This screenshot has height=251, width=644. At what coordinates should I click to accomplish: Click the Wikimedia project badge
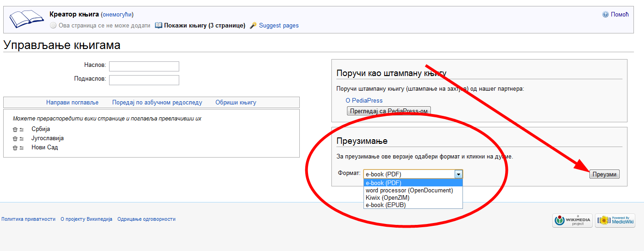click(x=572, y=220)
